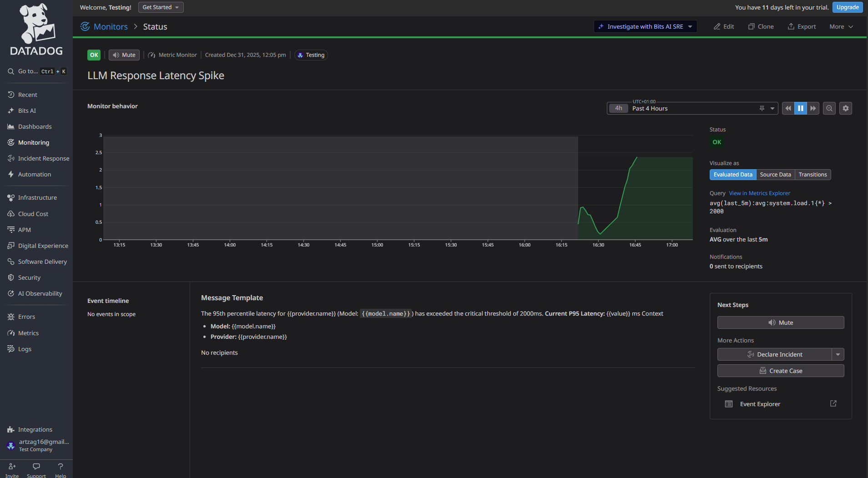The image size is (868, 478).
Task: Click the APM sidebar icon
Action: coord(11,230)
